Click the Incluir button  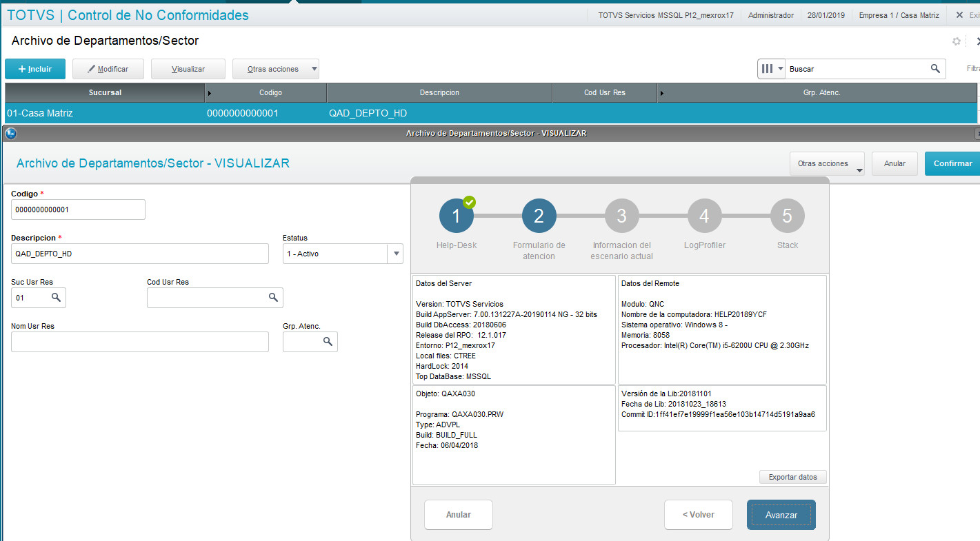(35, 69)
